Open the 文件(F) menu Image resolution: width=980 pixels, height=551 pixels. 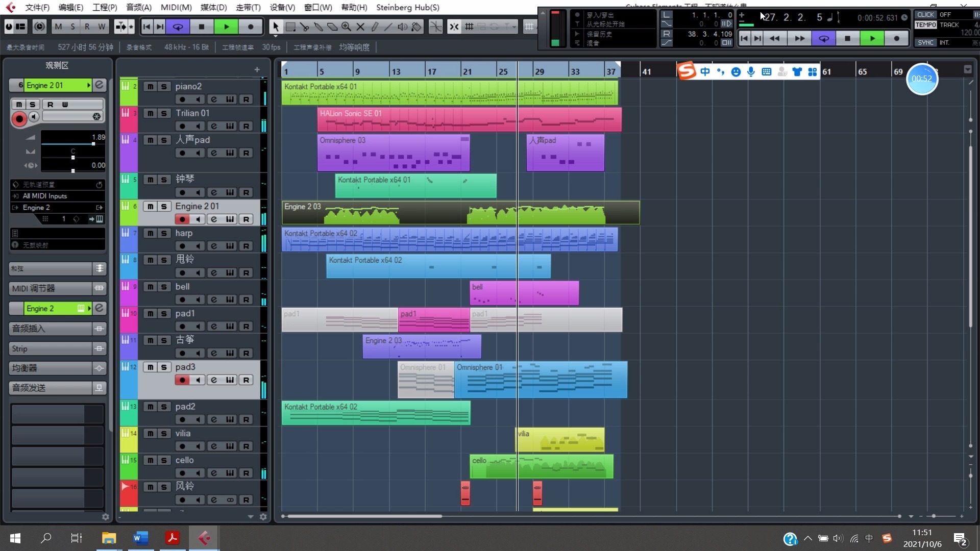pyautogui.click(x=37, y=7)
